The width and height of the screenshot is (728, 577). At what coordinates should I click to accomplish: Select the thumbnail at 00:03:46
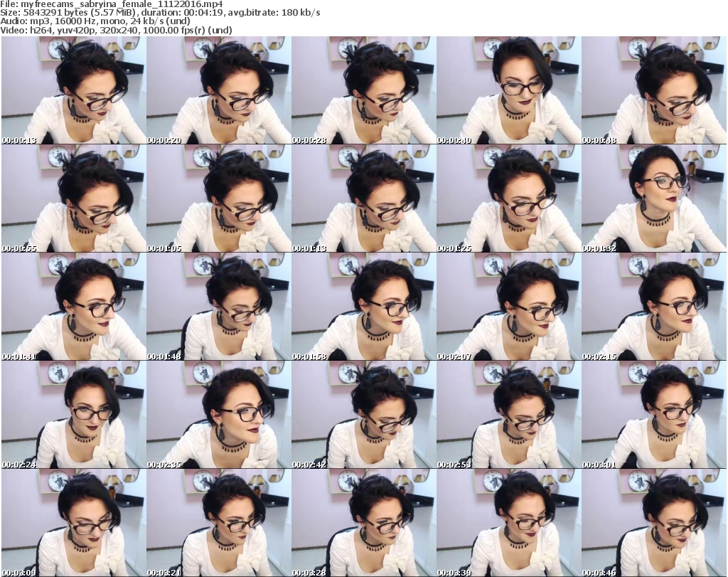654,523
